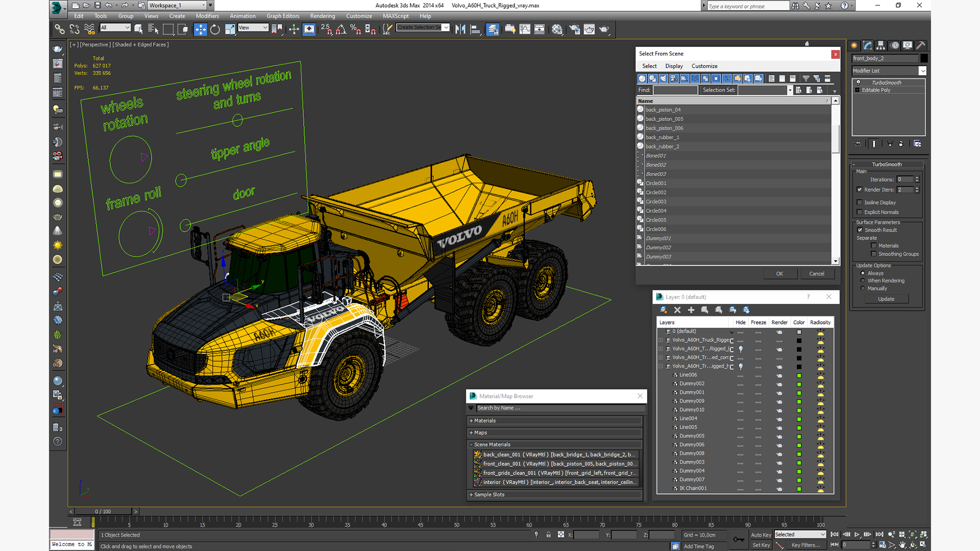Viewport: 980px width, 551px height.
Task: Open Manage Layers icon in main toolbar
Action: (493, 29)
